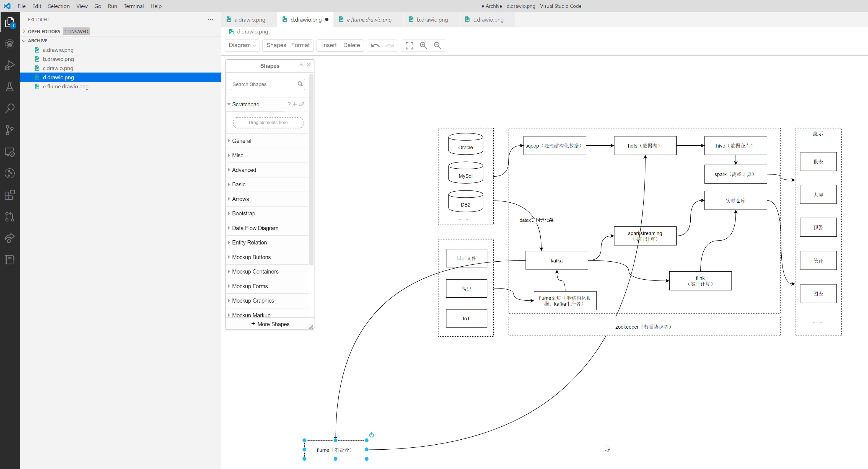This screenshot has height=469, width=868.
Task: Add elements to Scratchpad with plus icon
Action: (x=294, y=104)
